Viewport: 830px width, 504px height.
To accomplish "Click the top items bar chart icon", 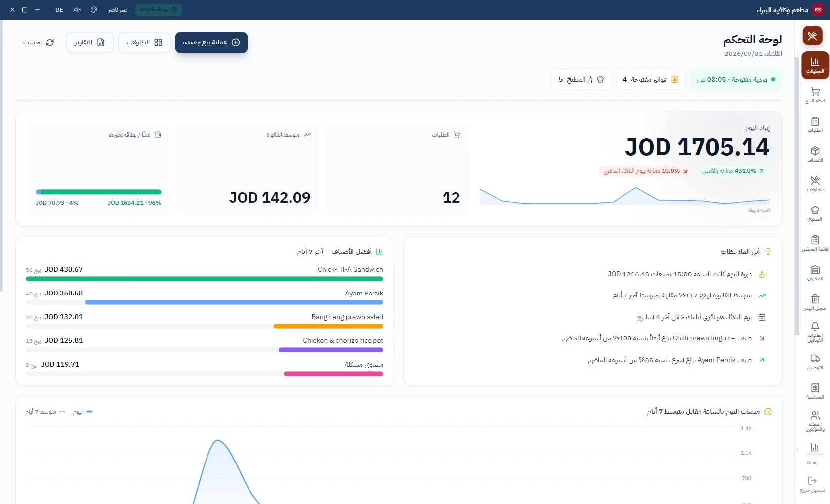I will tap(379, 252).
